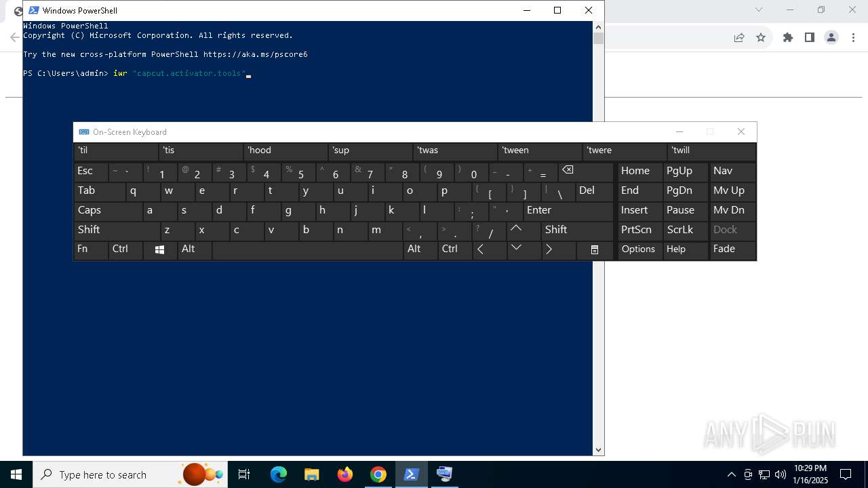
Task: Toggle the right Ctrl key
Action: tap(455, 249)
